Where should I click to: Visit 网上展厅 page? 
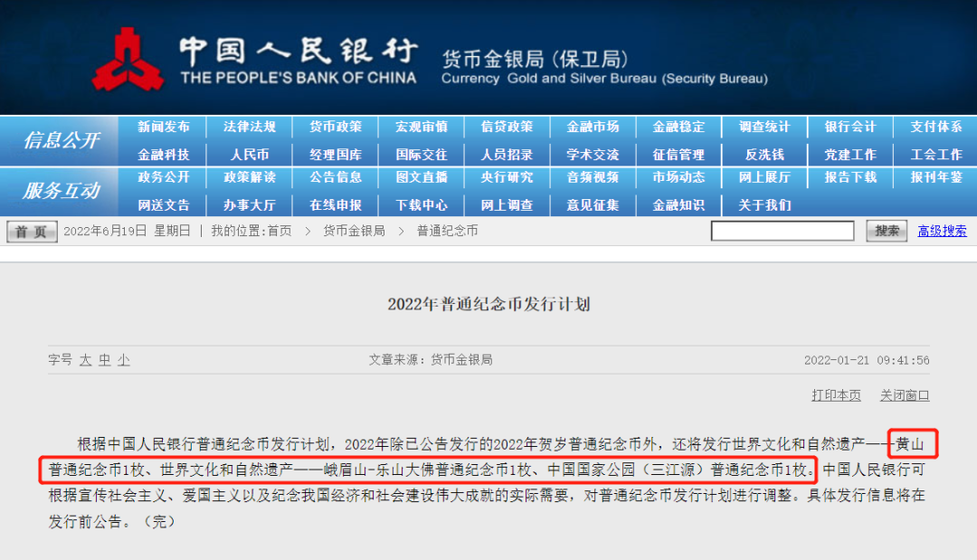click(764, 177)
